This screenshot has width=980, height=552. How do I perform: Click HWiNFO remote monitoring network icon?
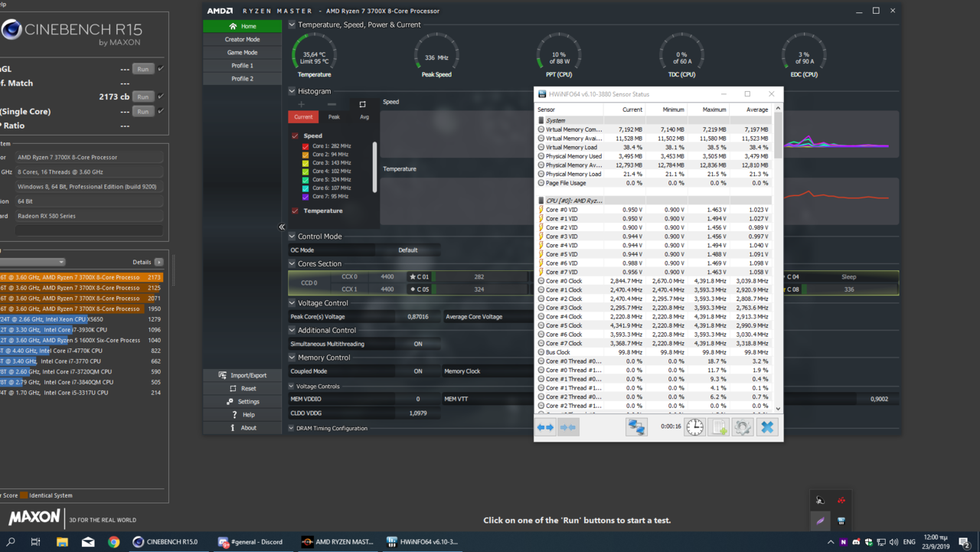click(x=636, y=427)
